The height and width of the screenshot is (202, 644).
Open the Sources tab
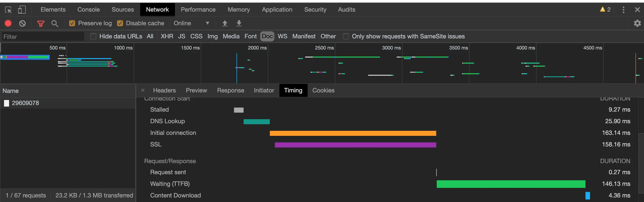[x=123, y=10]
